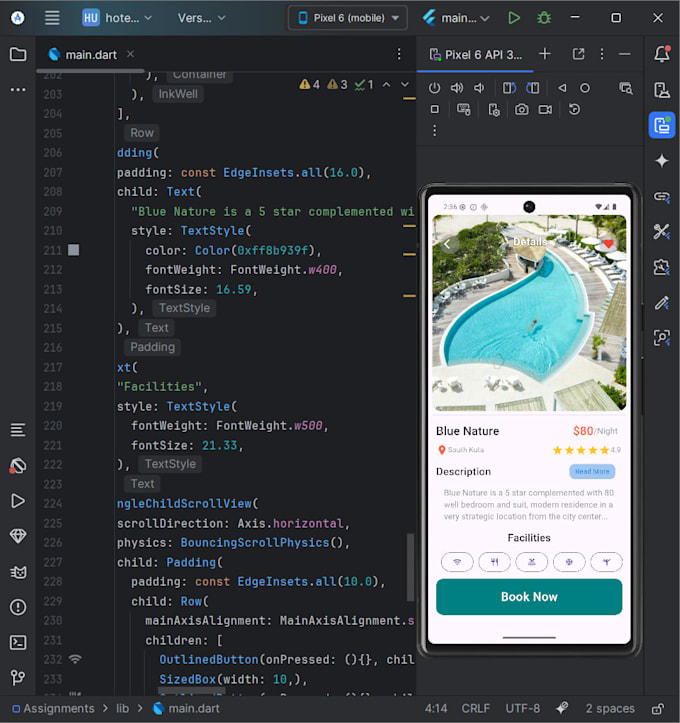Click 2 spaces indent setting

[609, 708]
